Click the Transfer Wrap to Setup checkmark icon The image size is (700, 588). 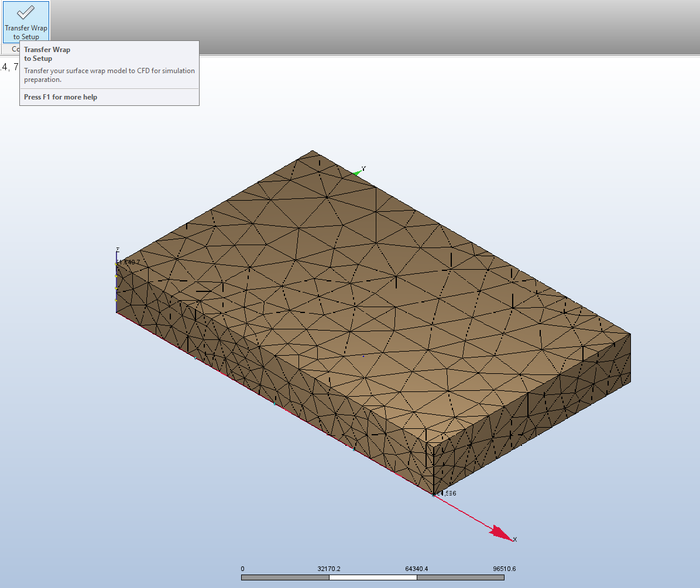point(25,12)
